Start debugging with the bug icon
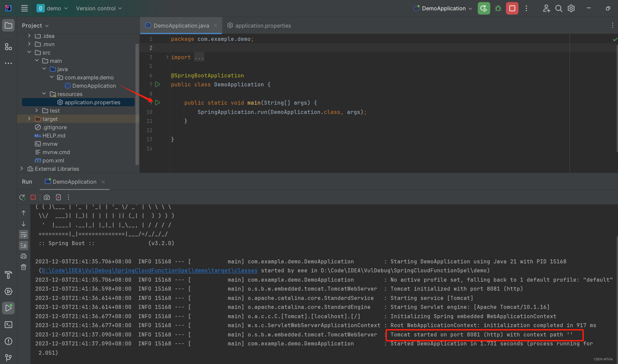 tap(498, 8)
